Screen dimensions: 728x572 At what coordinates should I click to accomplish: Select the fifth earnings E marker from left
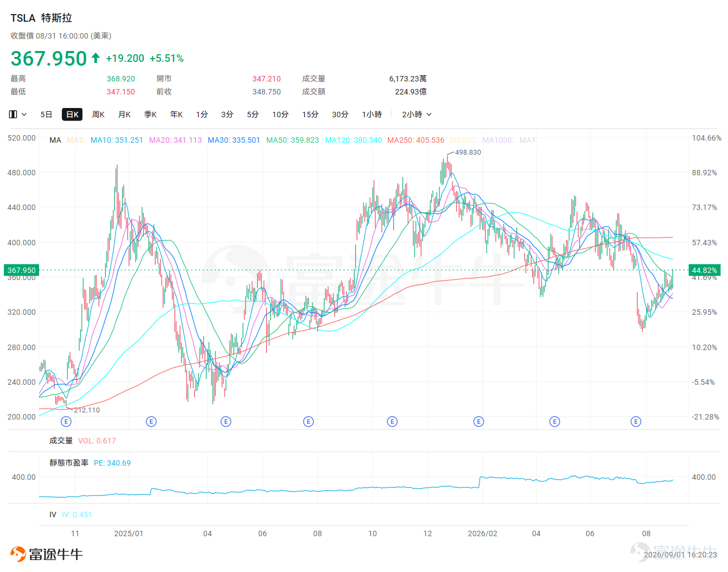392,422
